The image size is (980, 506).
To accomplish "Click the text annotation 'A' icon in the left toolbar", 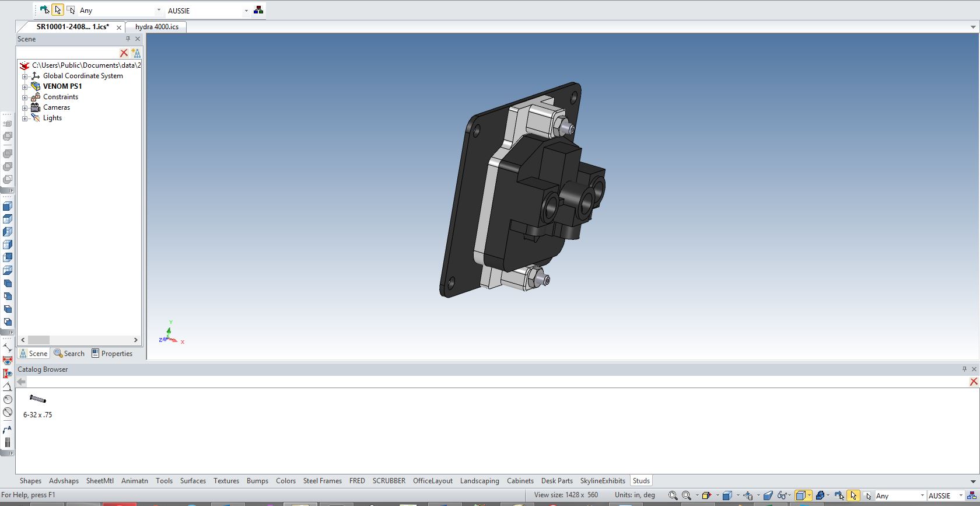I will 8,430.
